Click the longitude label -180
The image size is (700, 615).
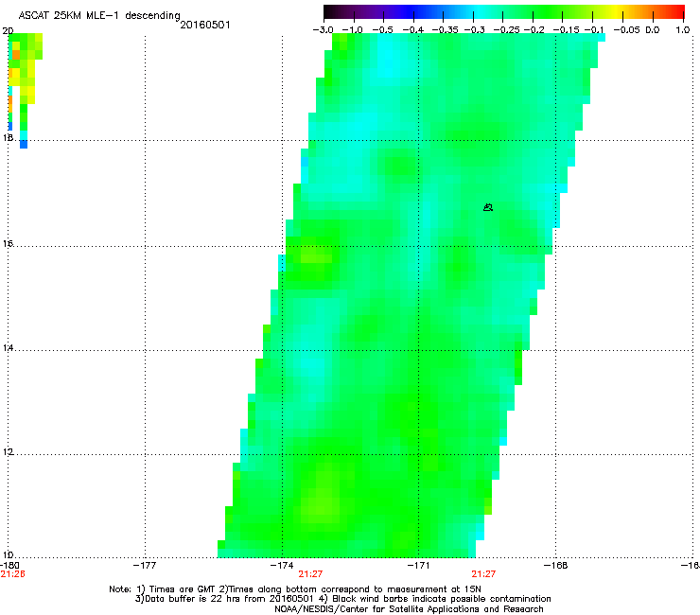[x=9, y=566]
